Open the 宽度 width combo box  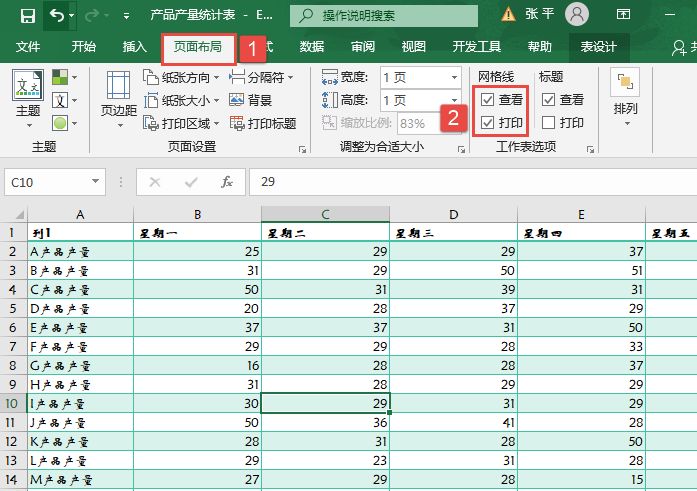click(x=420, y=78)
